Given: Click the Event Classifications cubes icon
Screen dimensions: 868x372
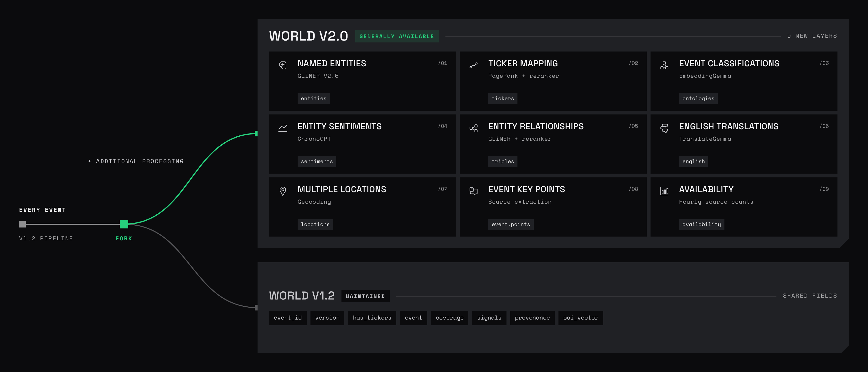Looking at the screenshot, I should pos(664,65).
